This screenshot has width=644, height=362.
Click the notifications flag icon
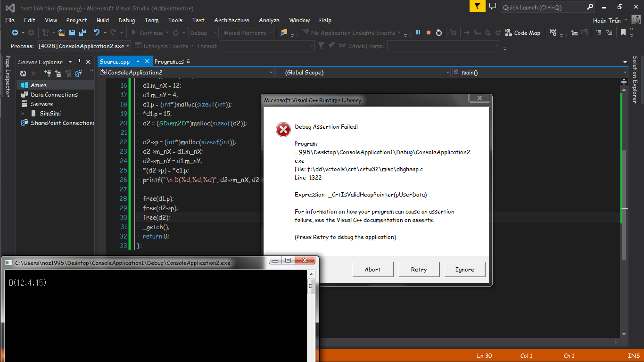(478, 7)
